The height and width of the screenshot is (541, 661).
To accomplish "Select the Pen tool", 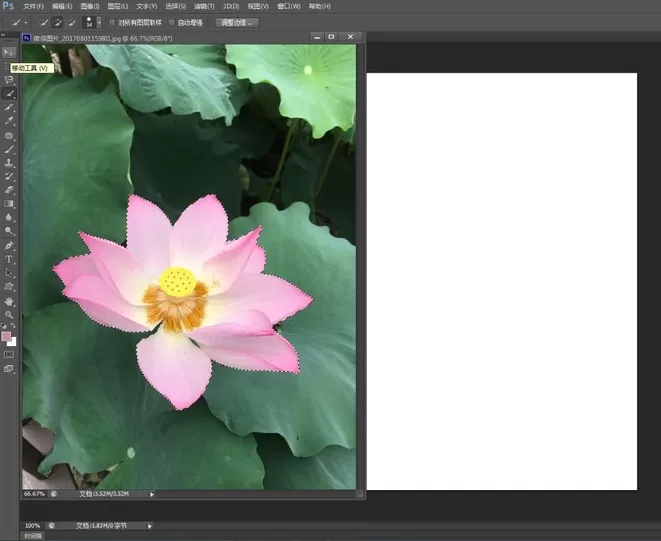I will (9, 245).
